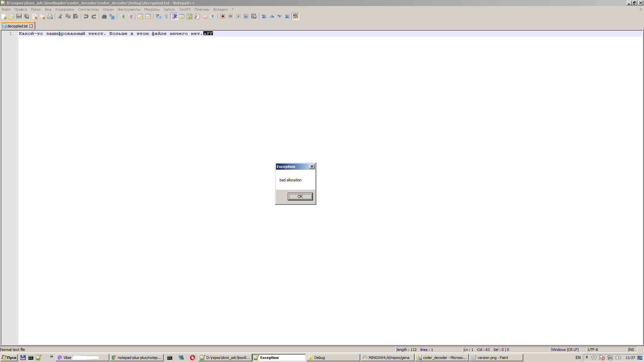The image size is (644, 362).
Task: Create a new file in Notepad++
Action: point(4,16)
